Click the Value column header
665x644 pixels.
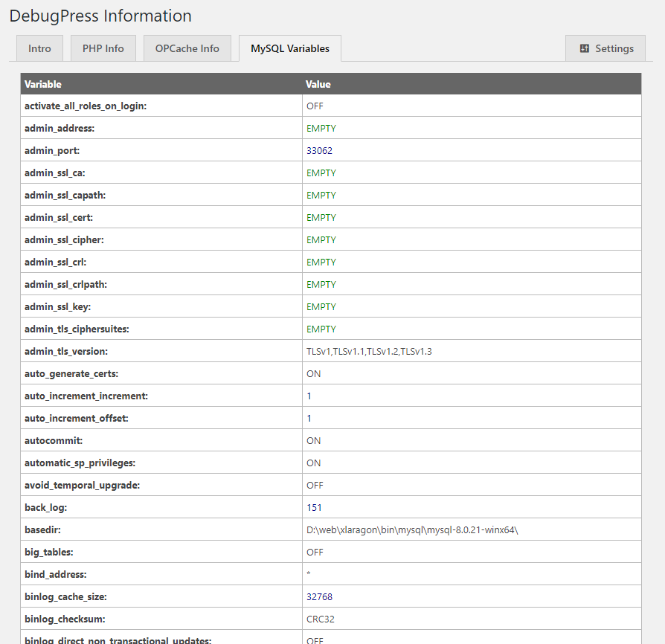click(318, 84)
